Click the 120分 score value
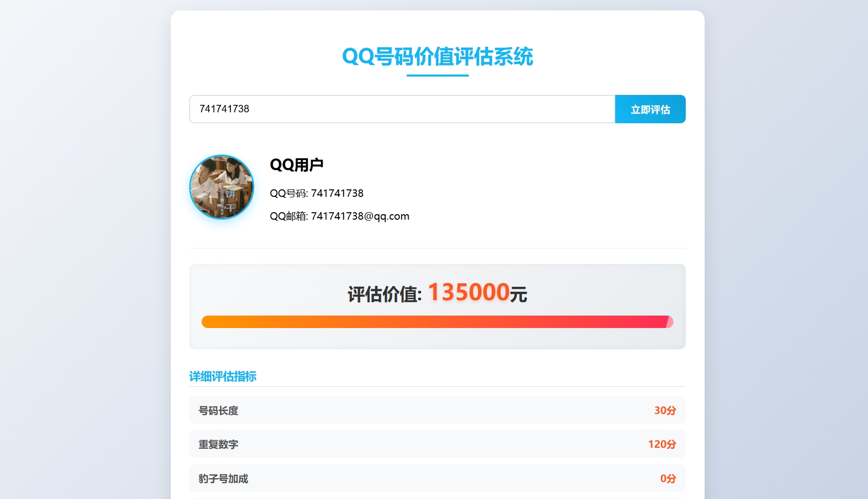Viewport: 868px width, 499px height. 662,444
